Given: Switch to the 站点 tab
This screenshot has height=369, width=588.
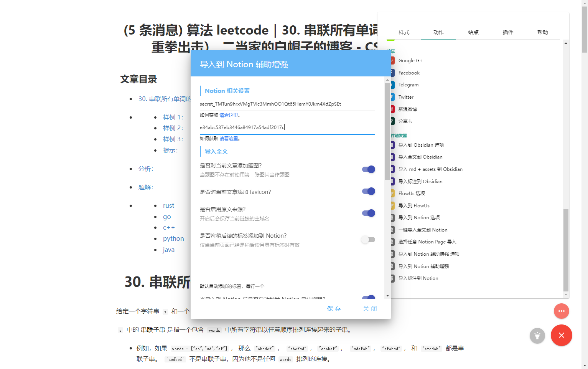Looking at the screenshot, I should (x=473, y=32).
